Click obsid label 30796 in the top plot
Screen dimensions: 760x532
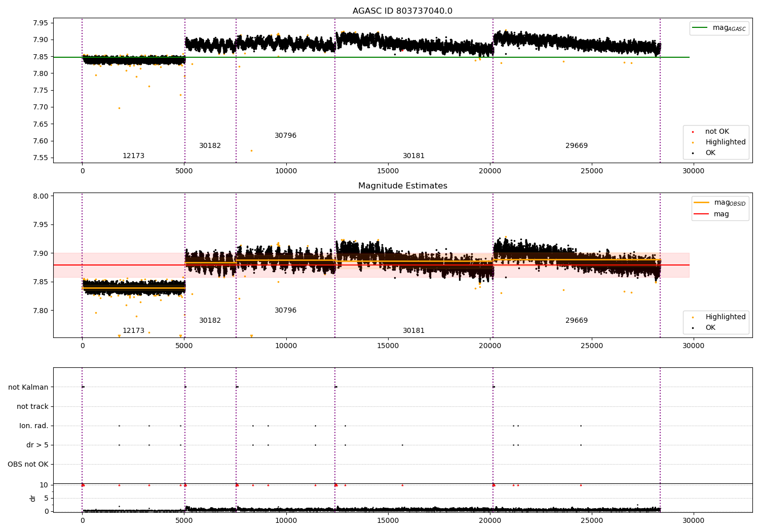(285, 136)
